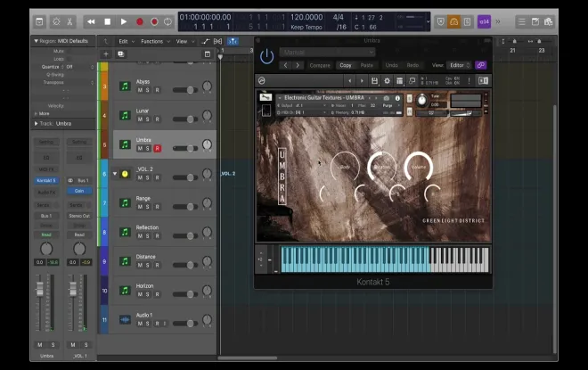This screenshot has width=588, height=370.
Task: Open the Library button in control bar
Action: click(39, 21)
